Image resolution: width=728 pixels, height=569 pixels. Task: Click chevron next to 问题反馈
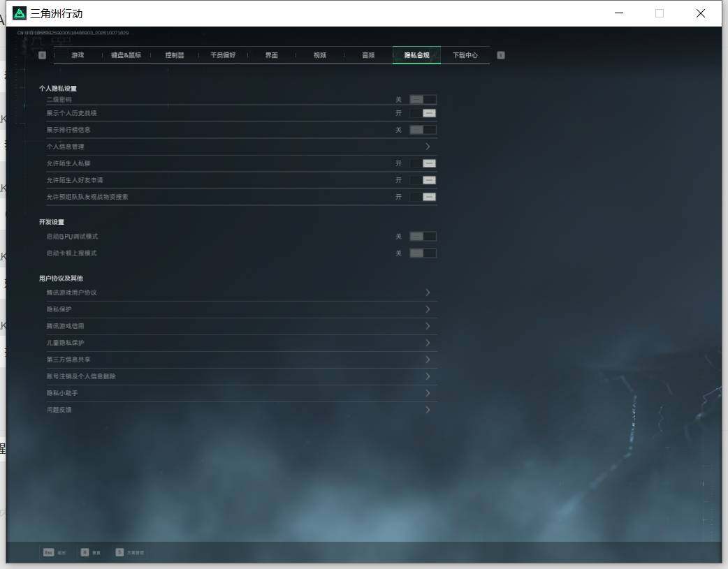[428, 409]
